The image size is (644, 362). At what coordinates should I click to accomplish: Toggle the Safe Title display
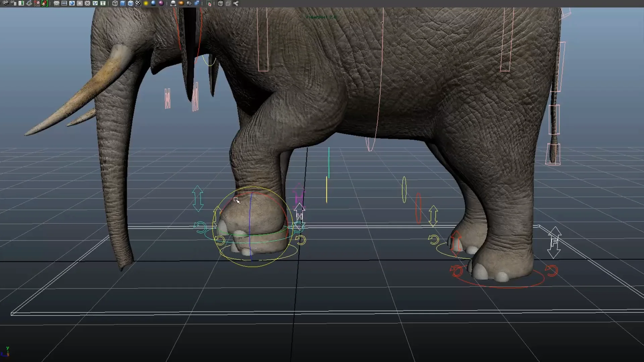[x=103, y=3]
